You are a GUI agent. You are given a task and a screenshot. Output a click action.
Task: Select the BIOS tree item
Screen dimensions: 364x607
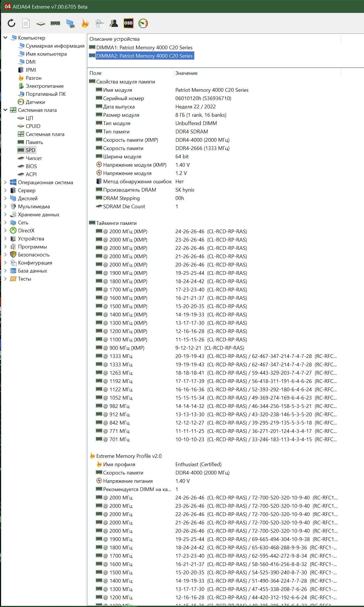point(31,166)
